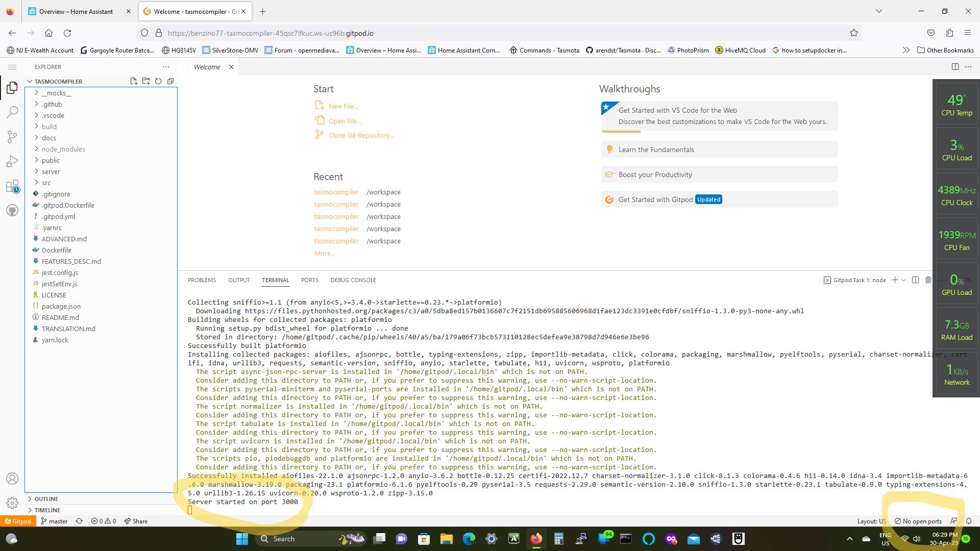This screenshot has height=551, width=980.
Task: Expand the node_modules folder
Action: (63, 148)
